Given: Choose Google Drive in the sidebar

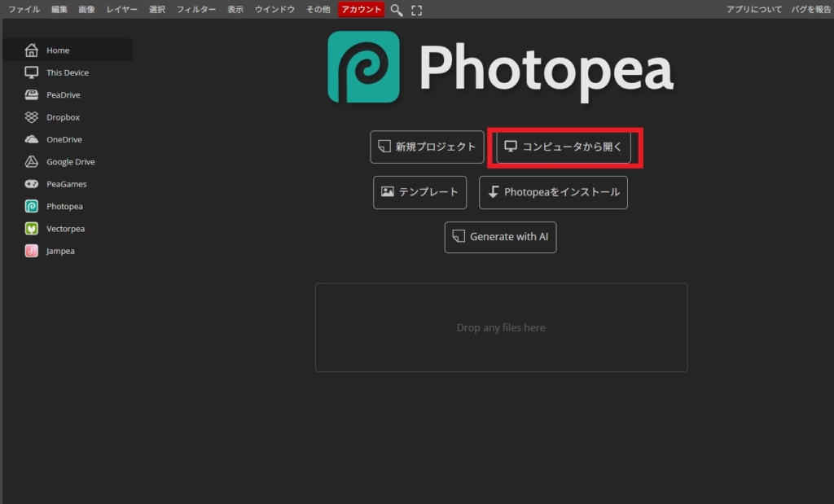Looking at the screenshot, I should click(70, 162).
